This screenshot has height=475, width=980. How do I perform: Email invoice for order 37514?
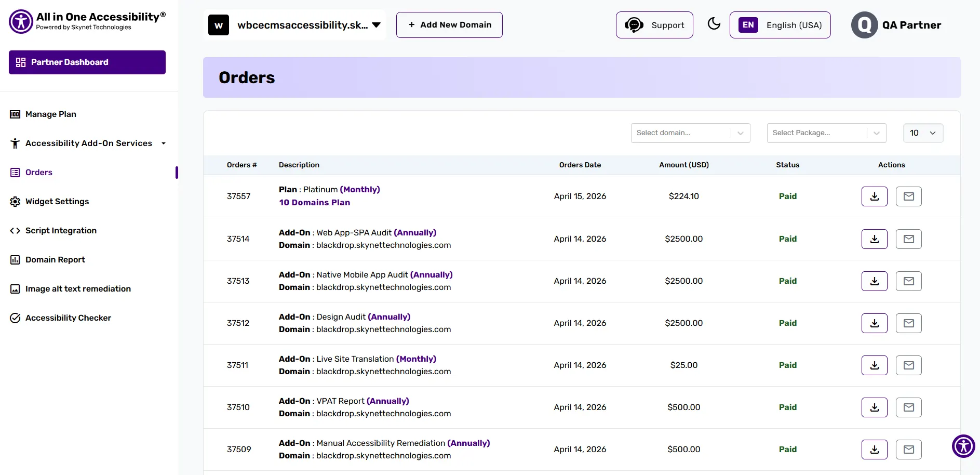[909, 239]
